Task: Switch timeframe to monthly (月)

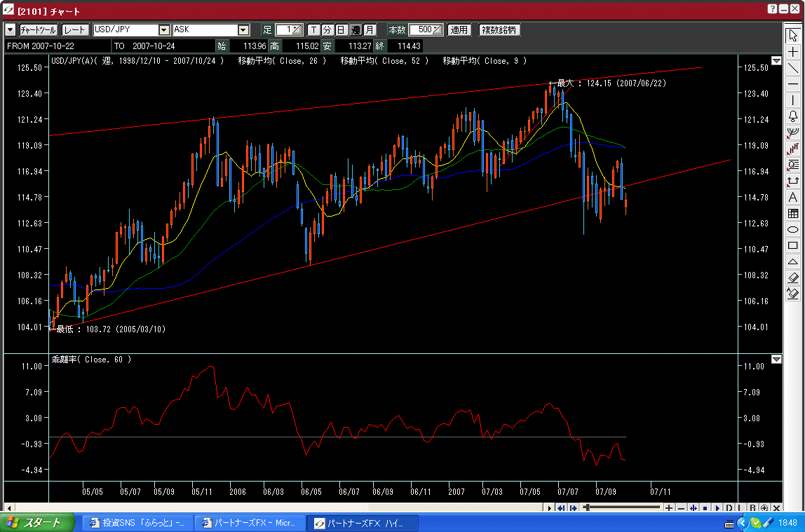Action: point(370,30)
